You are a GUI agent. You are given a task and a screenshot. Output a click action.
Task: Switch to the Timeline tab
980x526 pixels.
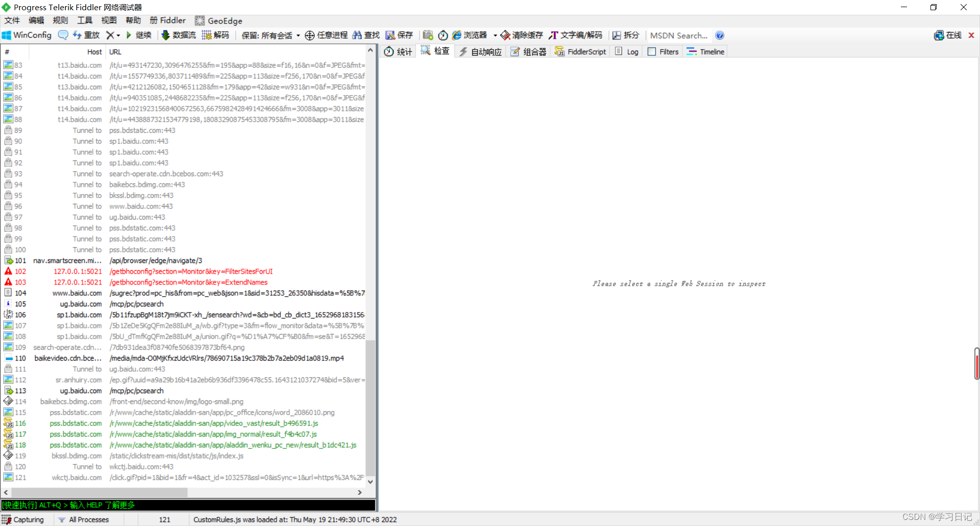click(x=705, y=52)
